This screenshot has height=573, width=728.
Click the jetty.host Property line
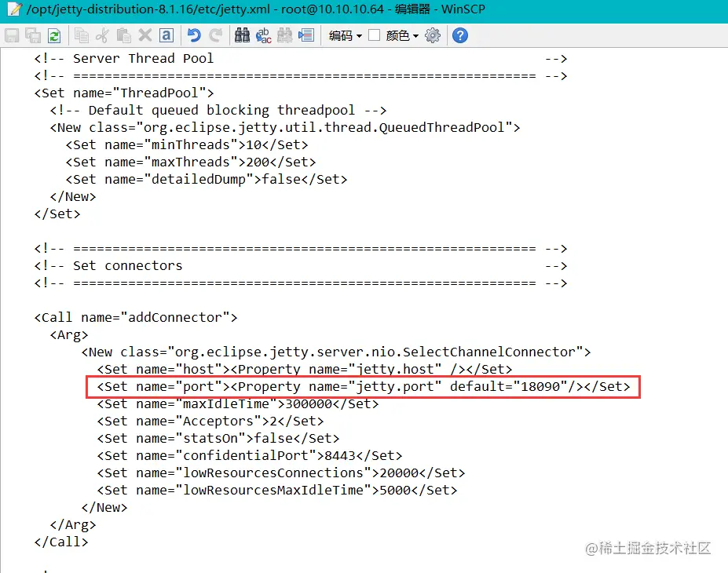(305, 370)
